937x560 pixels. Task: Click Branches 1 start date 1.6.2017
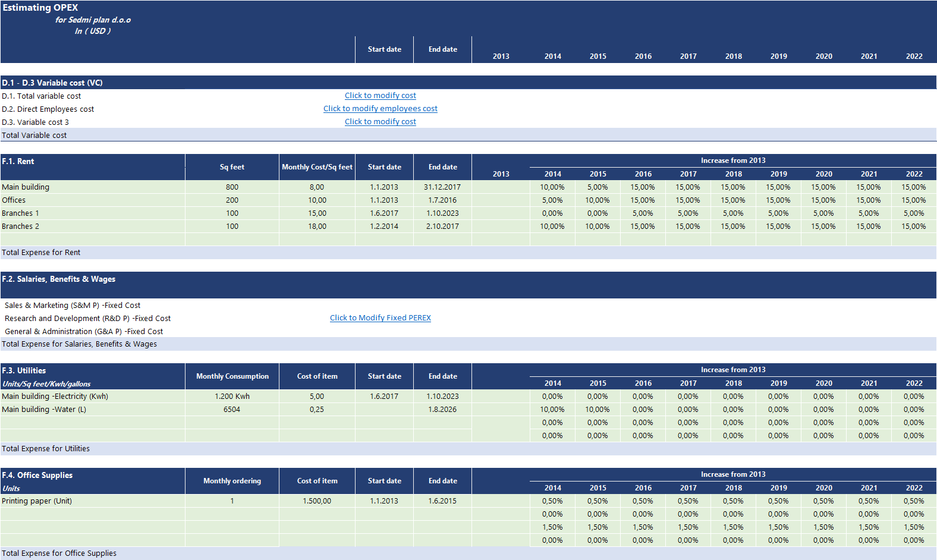tap(384, 213)
